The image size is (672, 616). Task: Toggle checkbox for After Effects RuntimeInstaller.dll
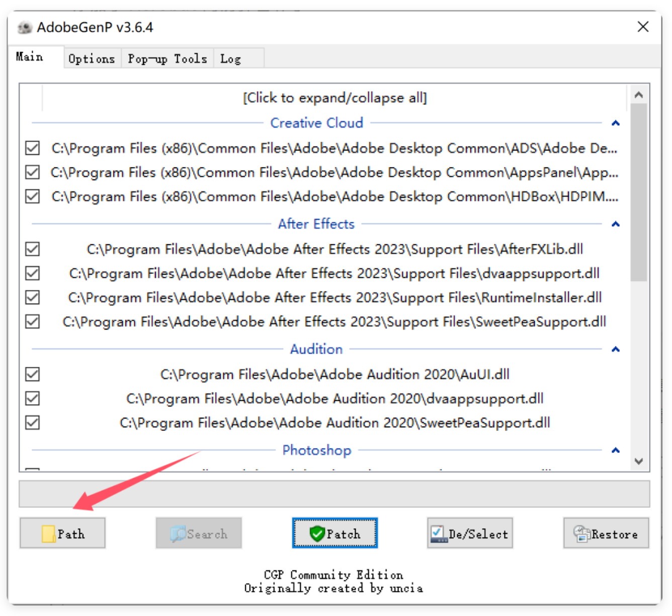point(33,297)
